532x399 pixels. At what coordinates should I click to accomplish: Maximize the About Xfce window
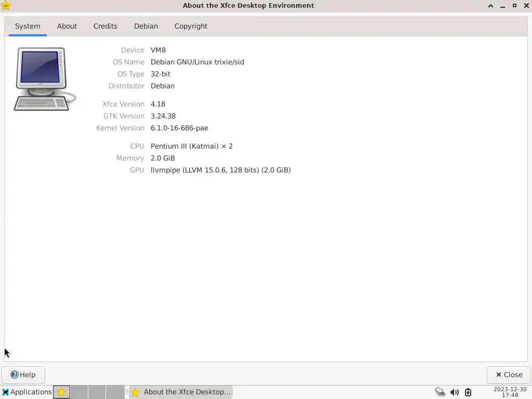[x=514, y=6]
